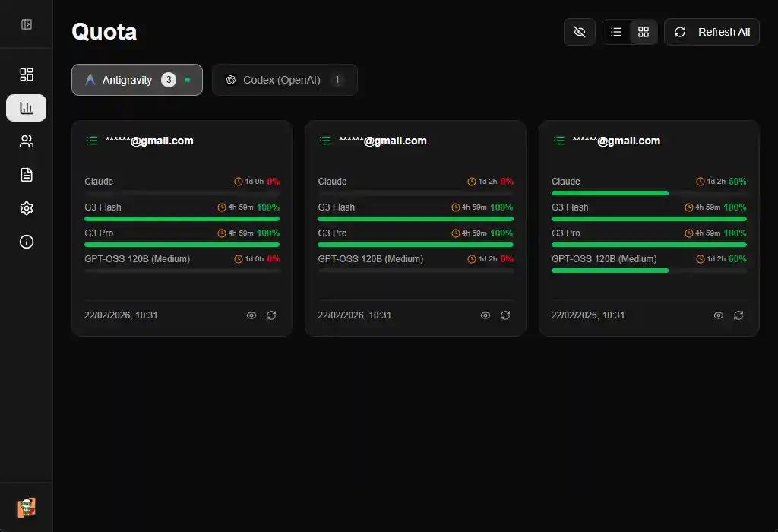
Task: Click the G3 Pro progress bar on first card
Action: point(182,244)
